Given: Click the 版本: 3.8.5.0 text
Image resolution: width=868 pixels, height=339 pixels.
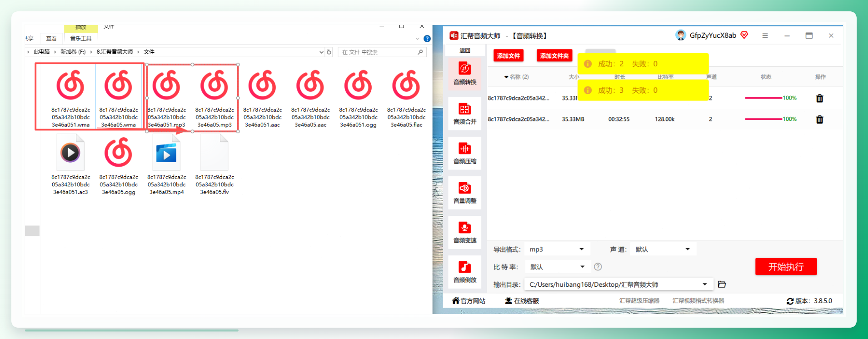Looking at the screenshot, I should click(x=813, y=301).
